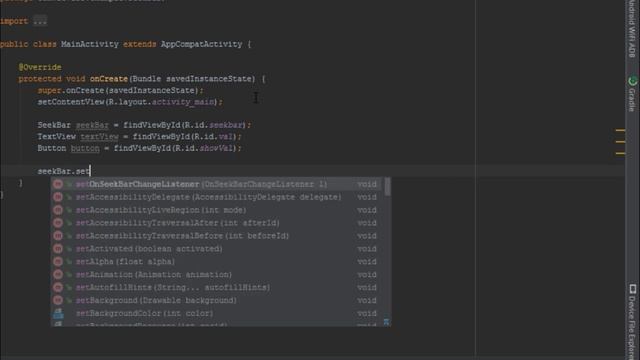
Task: Place cursor after seekBar.set text
Action: (90, 171)
